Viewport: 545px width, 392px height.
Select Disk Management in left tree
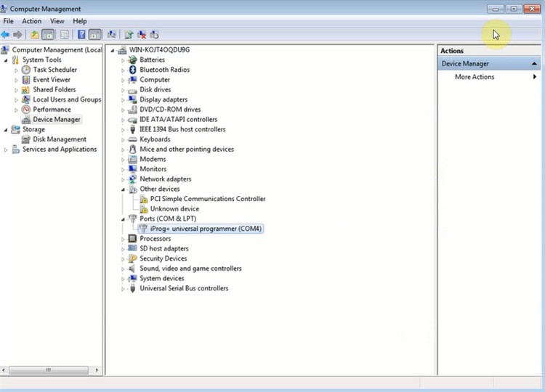[x=59, y=139]
